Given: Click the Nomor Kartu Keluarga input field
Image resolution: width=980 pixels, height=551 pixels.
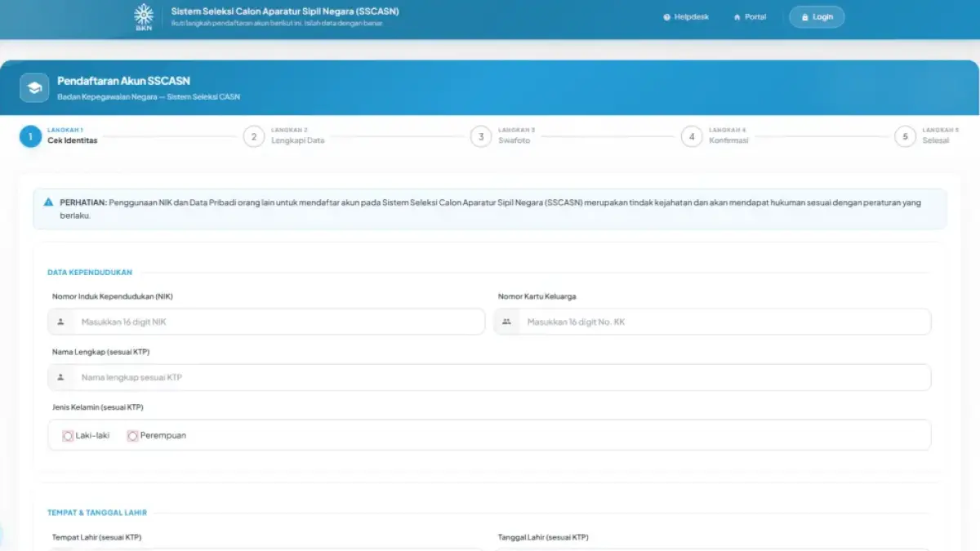Looking at the screenshot, I should (712, 322).
